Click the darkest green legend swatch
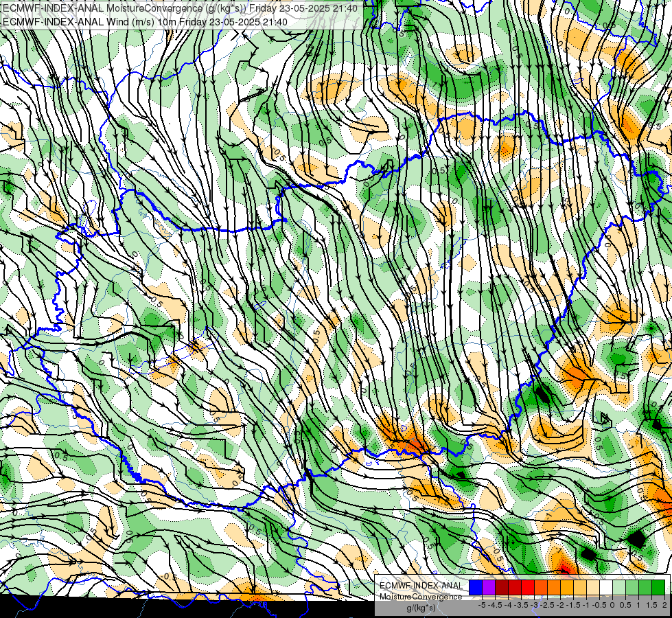Image resolution: width=672 pixels, height=618 pixels. click(658, 588)
